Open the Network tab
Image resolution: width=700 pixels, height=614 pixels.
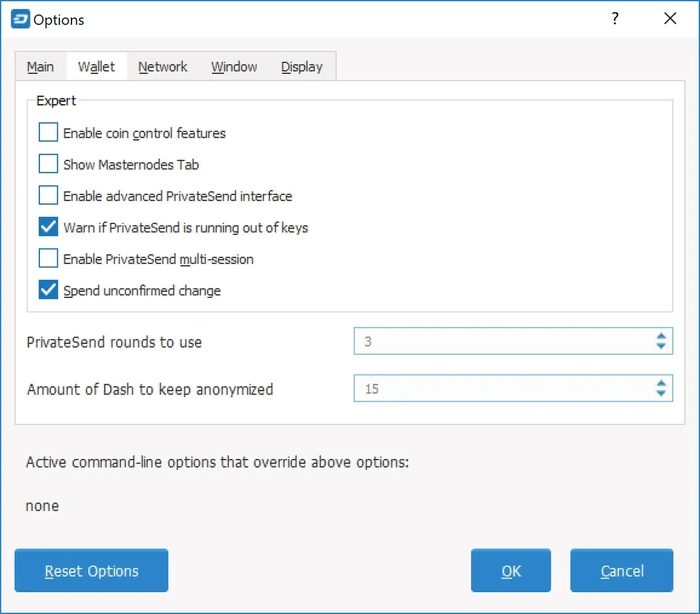(x=163, y=66)
